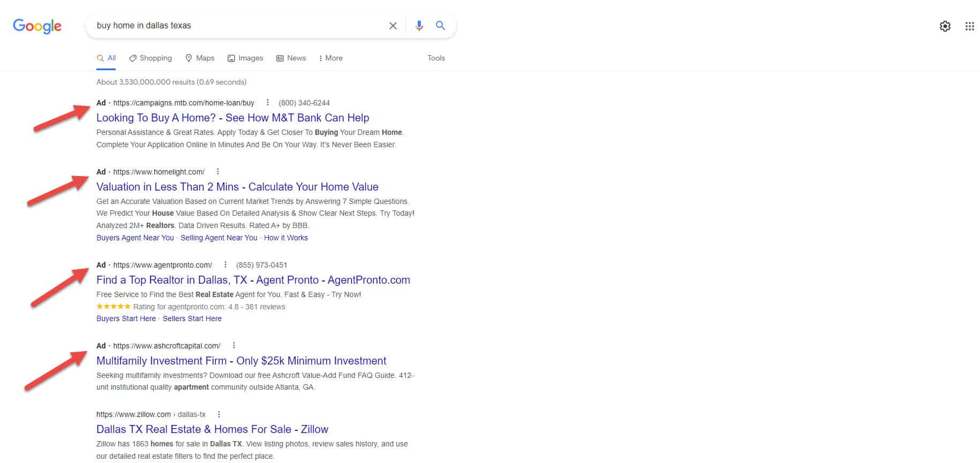Click 'Buyers Agent Near You' sitelink

pyautogui.click(x=135, y=238)
